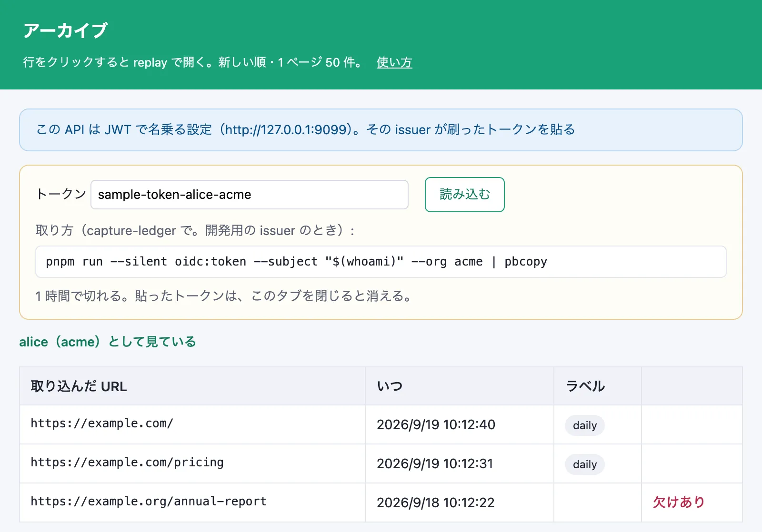Screen dimensions: 762x532
Task: Select the pnpm oidc:token command block
Action: pos(381,262)
